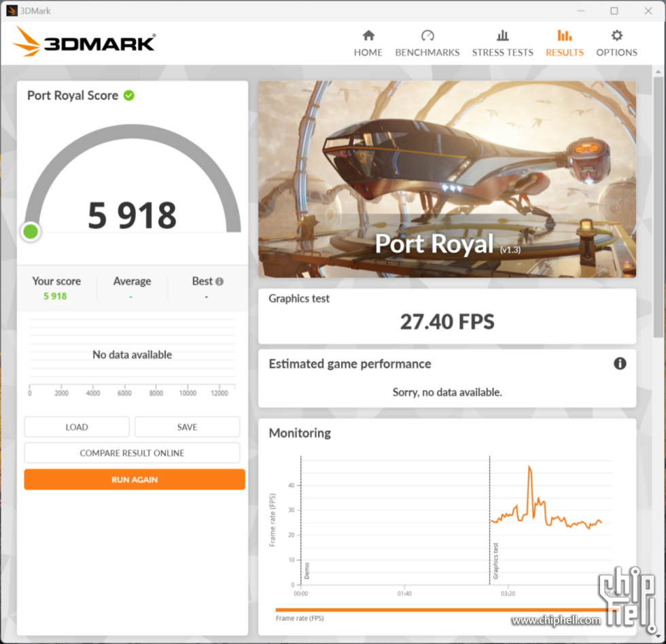Click the Stress Tests bar icon
The height and width of the screenshot is (644, 666).
pos(502,35)
